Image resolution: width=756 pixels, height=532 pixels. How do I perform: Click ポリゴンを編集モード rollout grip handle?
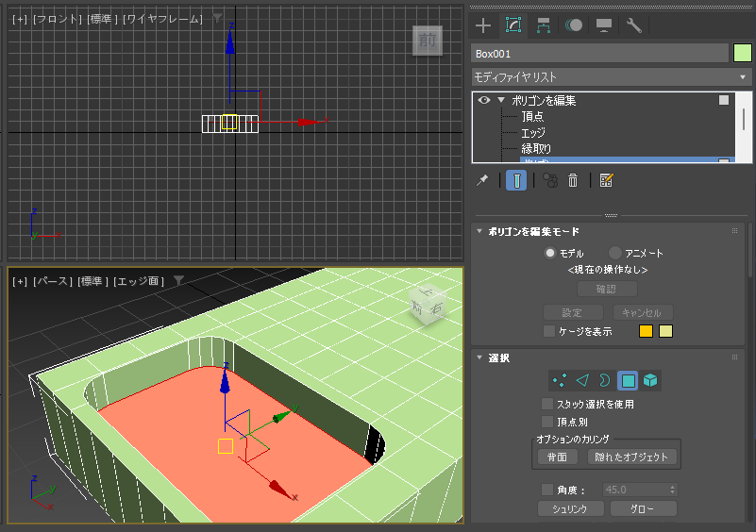[735, 231]
